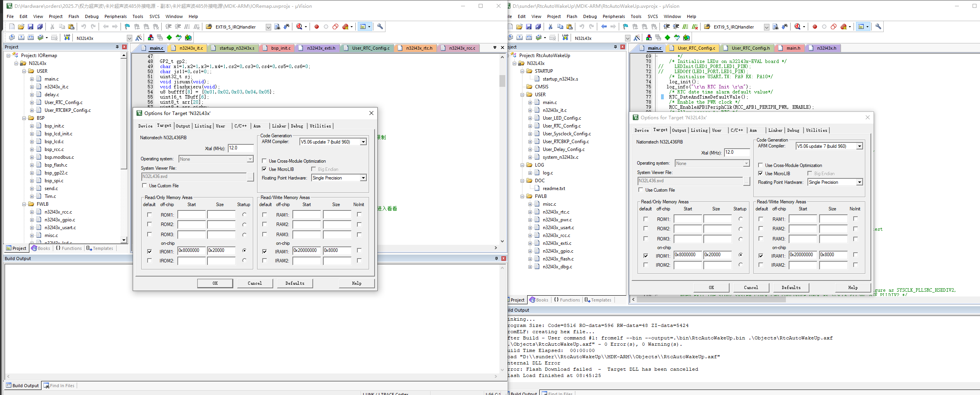980x395 pixels.
Task: Toggle Use MicroLIB checkbox in left dialog
Action: pyautogui.click(x=264, y=169)
